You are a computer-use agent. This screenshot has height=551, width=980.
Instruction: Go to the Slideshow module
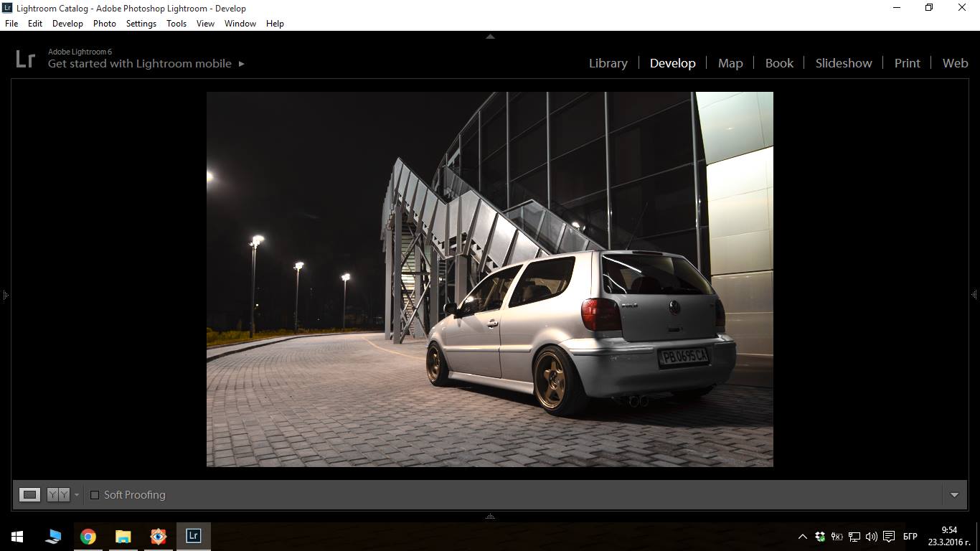click(x=843, y=63)
